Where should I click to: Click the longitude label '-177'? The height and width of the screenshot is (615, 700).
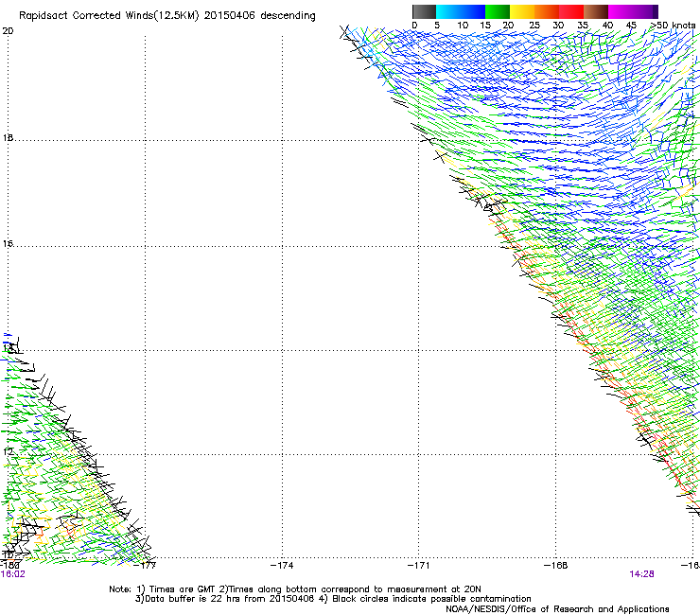[146, 566]
